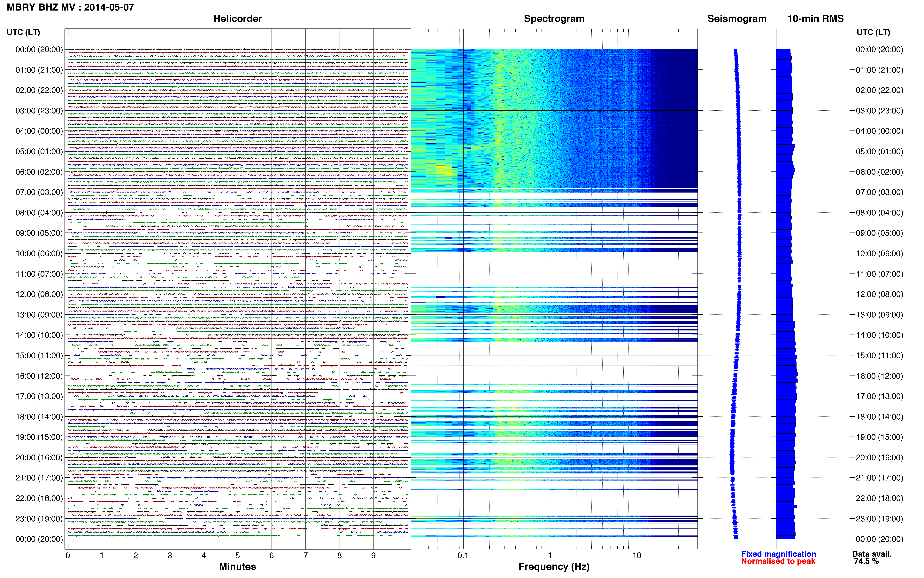This screenshot has width=924, height=578.
Task: Click the Minutes axis label
Action: click(237, 566)
